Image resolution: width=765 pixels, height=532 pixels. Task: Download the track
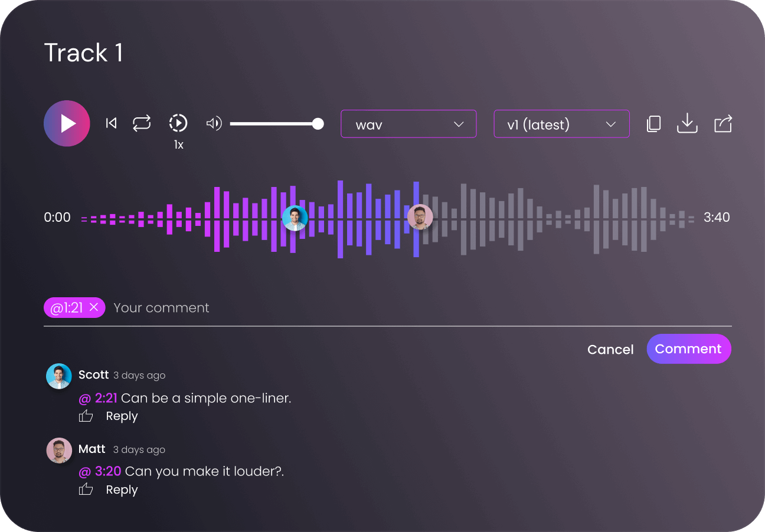pos(687,123)
